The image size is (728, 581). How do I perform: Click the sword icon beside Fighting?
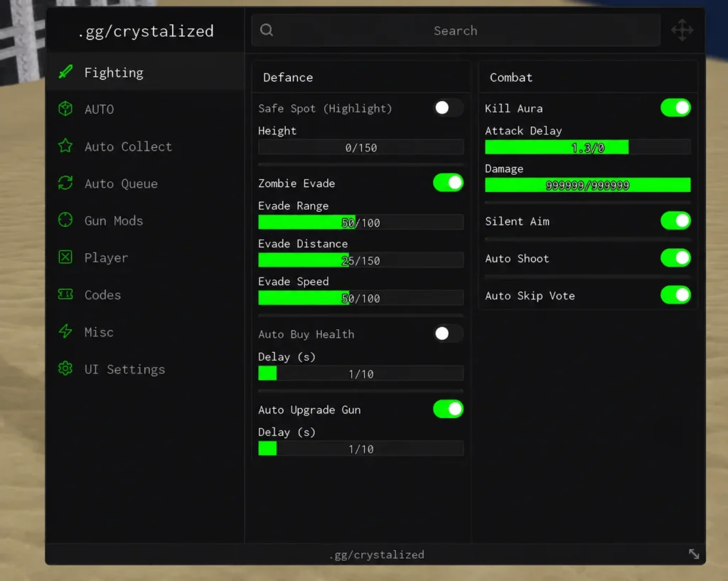point(65,72)
